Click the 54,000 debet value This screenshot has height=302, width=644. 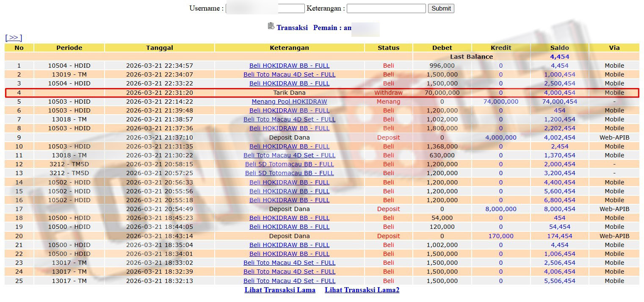(x=442, y=218)
